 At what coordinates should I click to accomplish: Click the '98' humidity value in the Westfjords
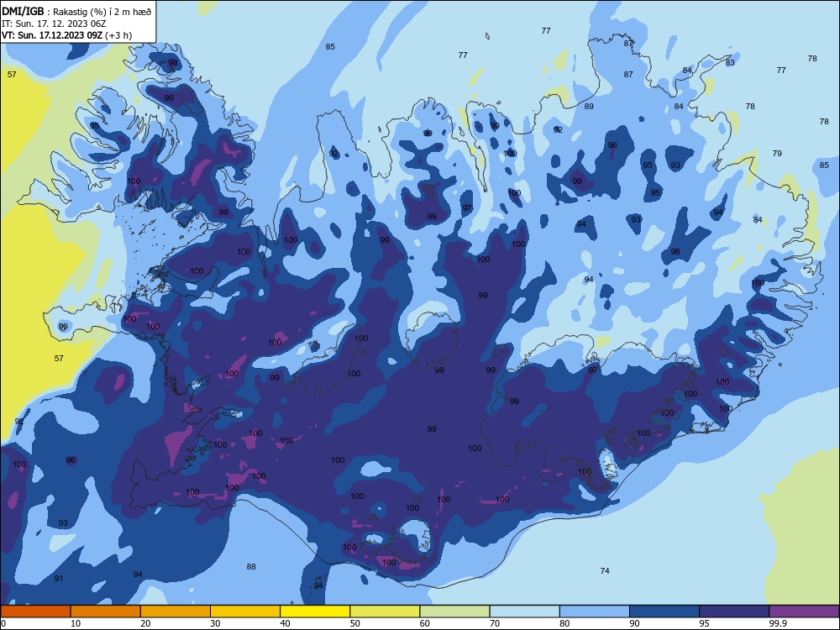pos(173,63)
